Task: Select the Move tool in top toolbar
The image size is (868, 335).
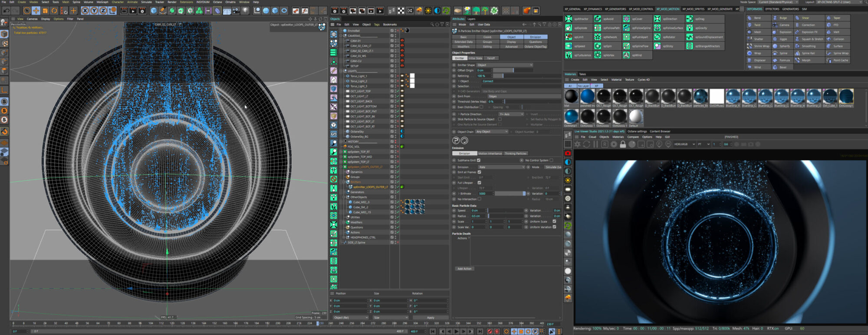Action: coord(36,11)
